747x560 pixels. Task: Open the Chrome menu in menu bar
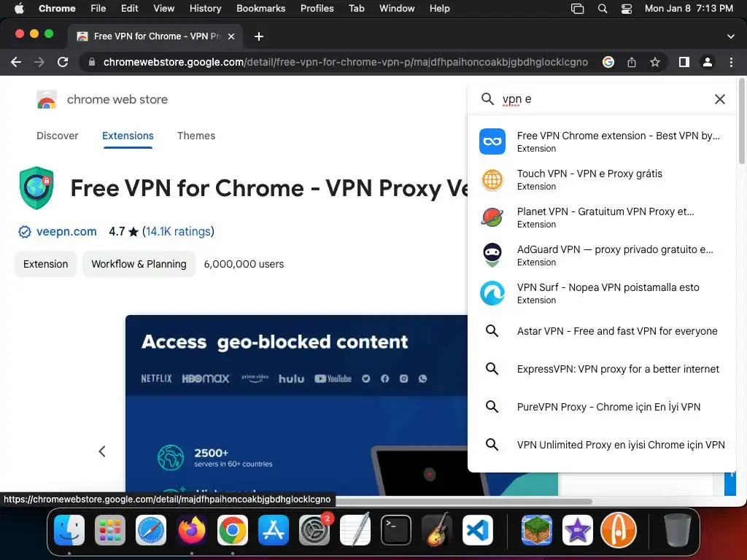point(57,9)
